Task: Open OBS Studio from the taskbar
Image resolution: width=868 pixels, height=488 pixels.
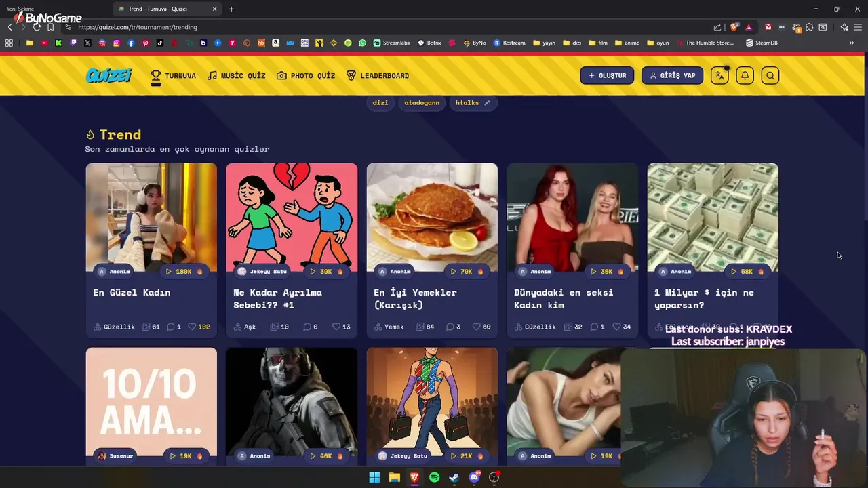Action: [494, 477]
